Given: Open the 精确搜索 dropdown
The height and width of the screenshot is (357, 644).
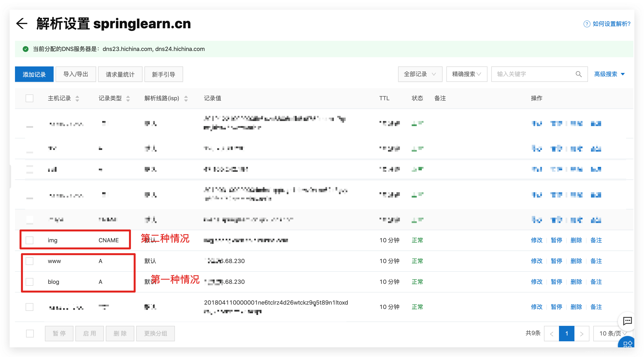Looking at the screenshot, I should coord(466,74).
